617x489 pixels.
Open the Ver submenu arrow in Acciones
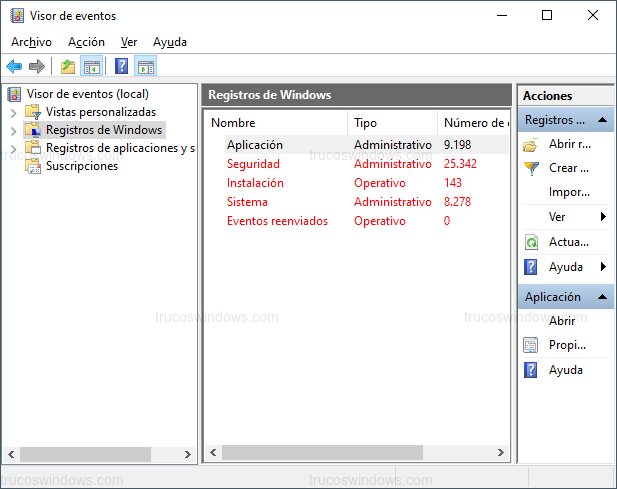[603, 217]
